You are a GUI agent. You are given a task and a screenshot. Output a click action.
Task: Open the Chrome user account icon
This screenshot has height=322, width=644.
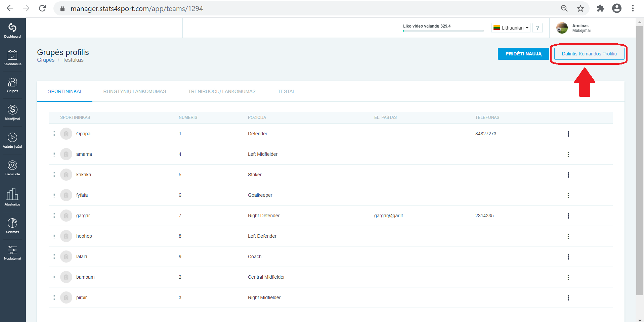617,8
